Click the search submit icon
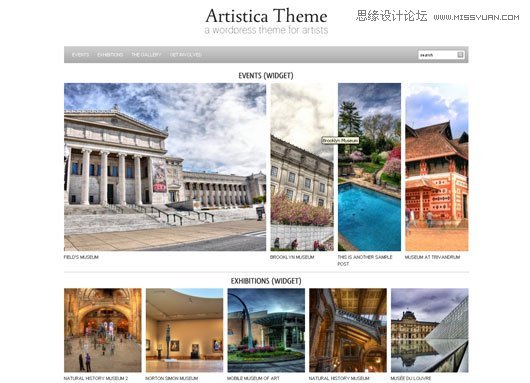Screen dimensions: 530x383 coord(460,54)
